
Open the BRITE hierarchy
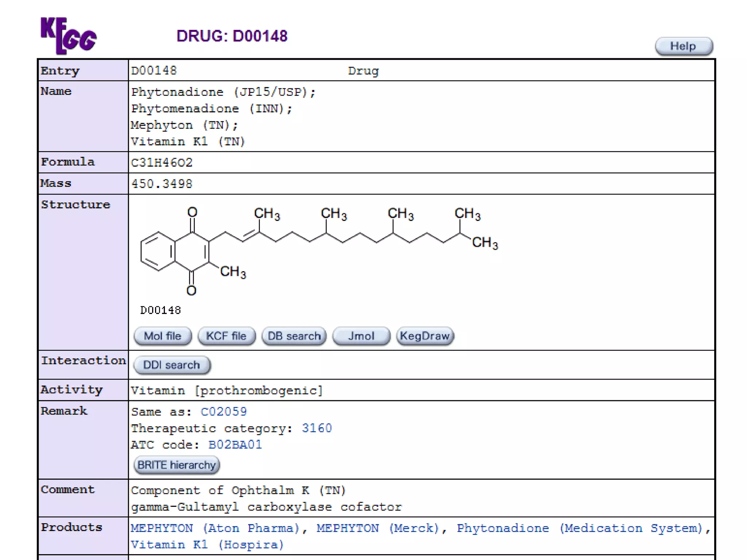click(177, 465)
